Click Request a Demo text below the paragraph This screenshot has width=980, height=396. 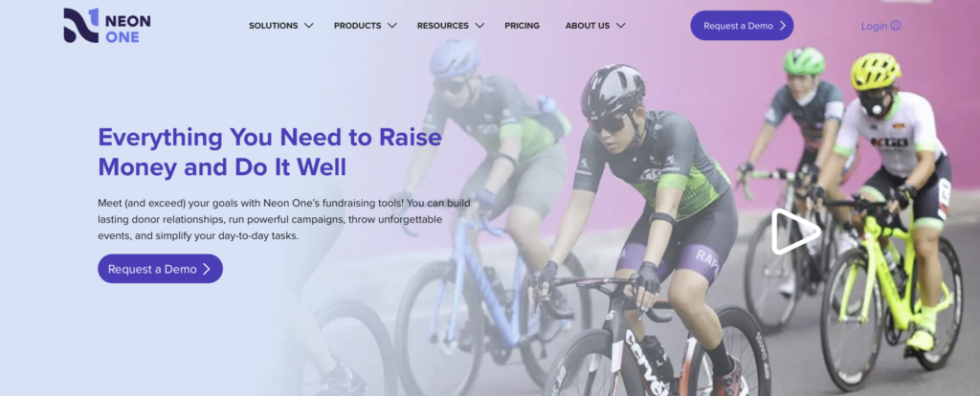click(152, 269)
